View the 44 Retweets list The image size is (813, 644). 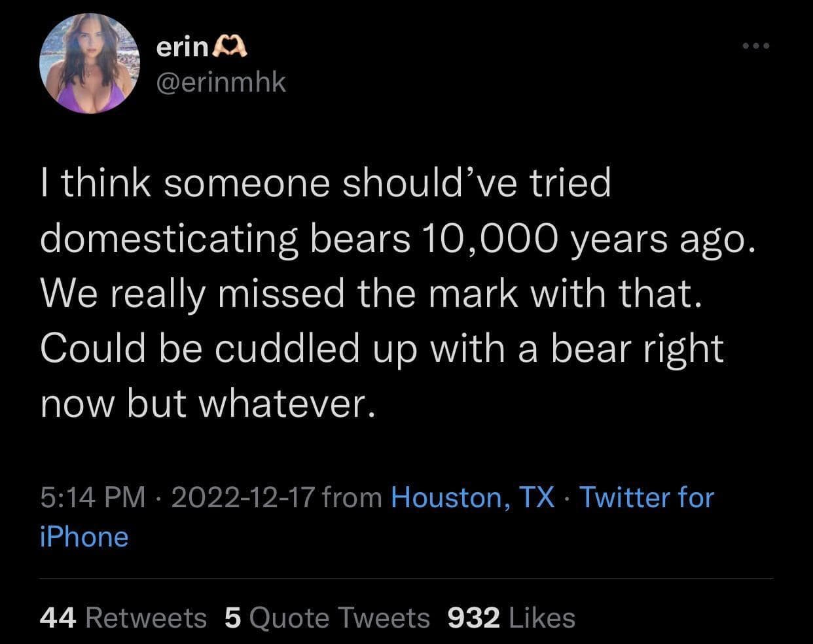point(123,617)
